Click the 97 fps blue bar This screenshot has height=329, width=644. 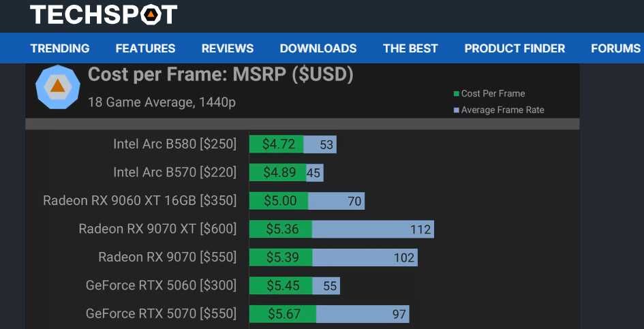[363, 314]
